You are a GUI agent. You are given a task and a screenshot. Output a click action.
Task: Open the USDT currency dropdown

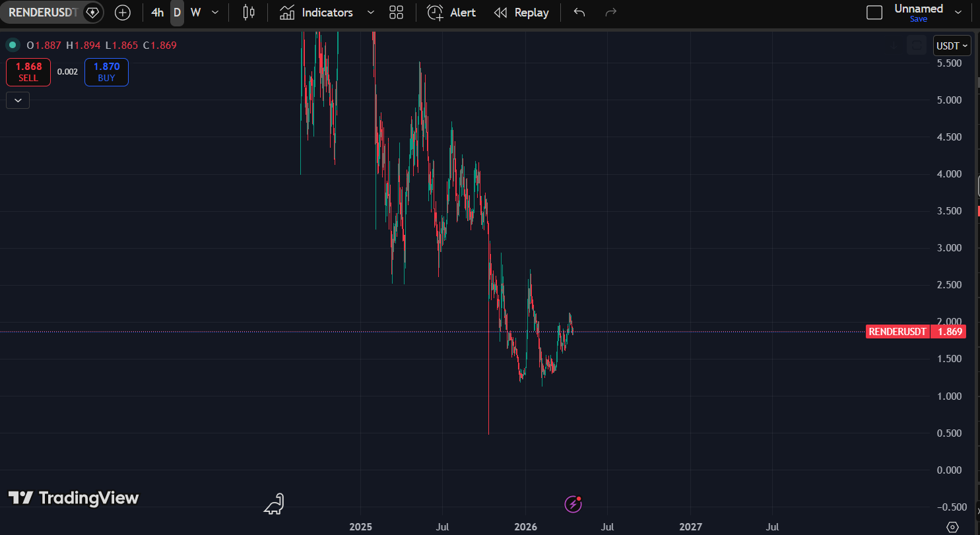(952, 46)
